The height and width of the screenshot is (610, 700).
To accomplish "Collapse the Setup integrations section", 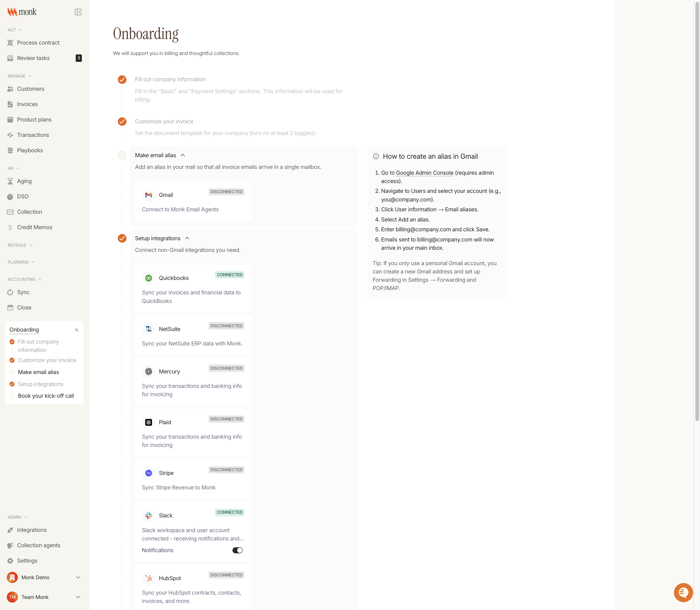I will [187, 238].
